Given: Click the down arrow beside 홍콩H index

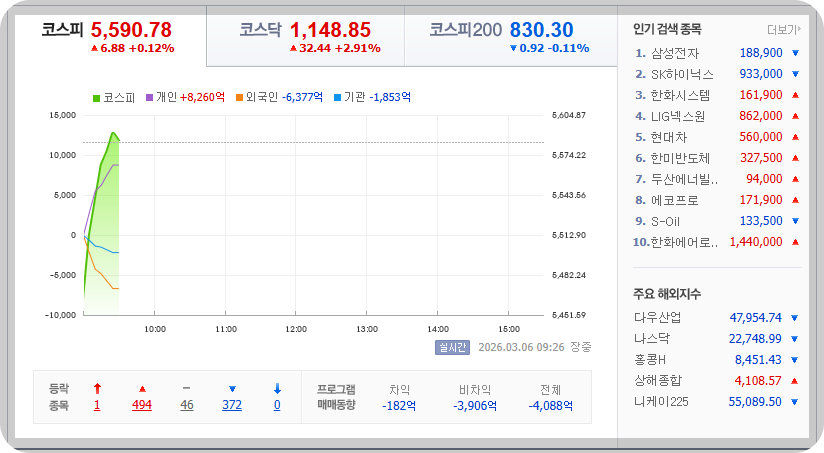Looking at the screenshot, I should point(795,360).
